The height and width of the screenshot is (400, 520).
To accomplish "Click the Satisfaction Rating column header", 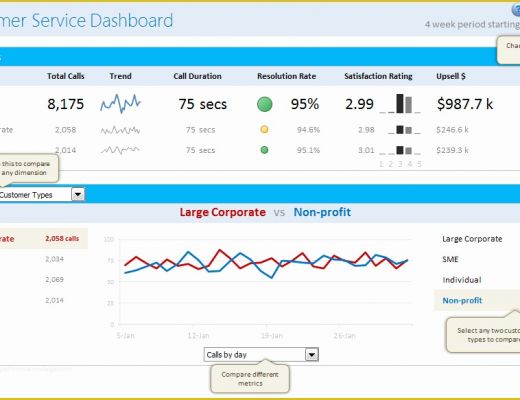I will tap(378, 76).
